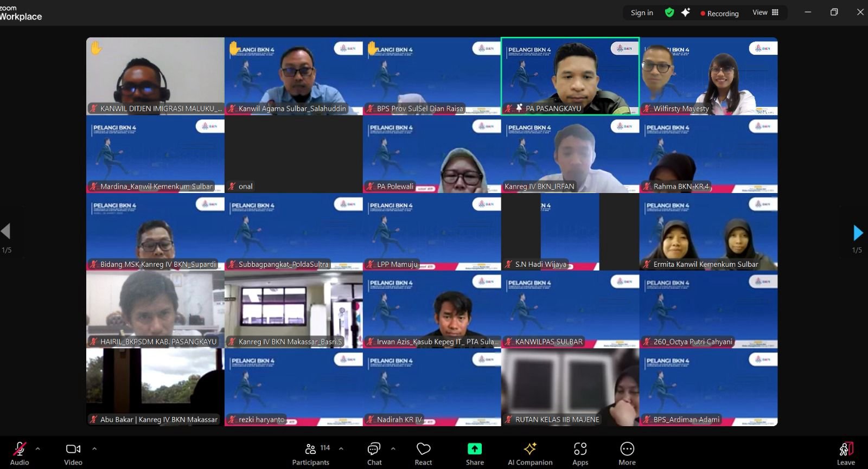Click the Recording indicator
Screen dimensions: 868x469
pos(719,13)
